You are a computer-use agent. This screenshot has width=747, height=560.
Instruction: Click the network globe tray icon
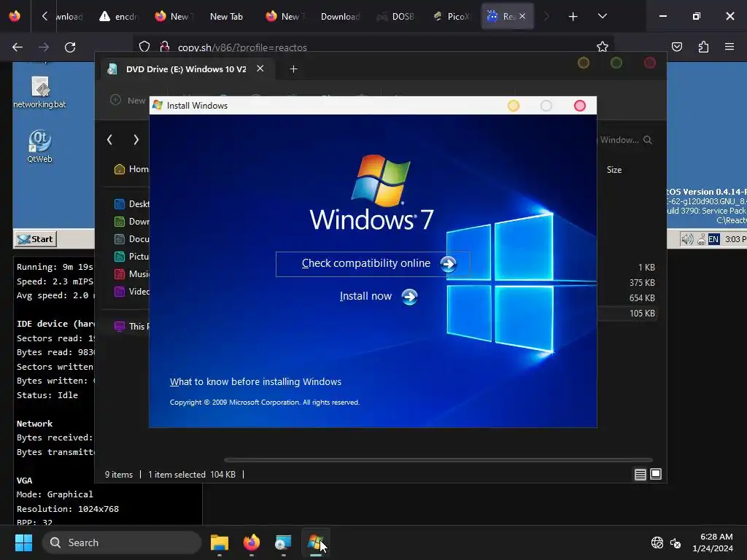pos(657,542)
